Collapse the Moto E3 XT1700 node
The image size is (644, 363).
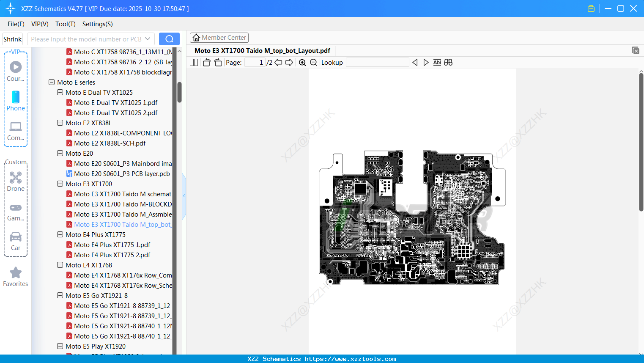60,184
